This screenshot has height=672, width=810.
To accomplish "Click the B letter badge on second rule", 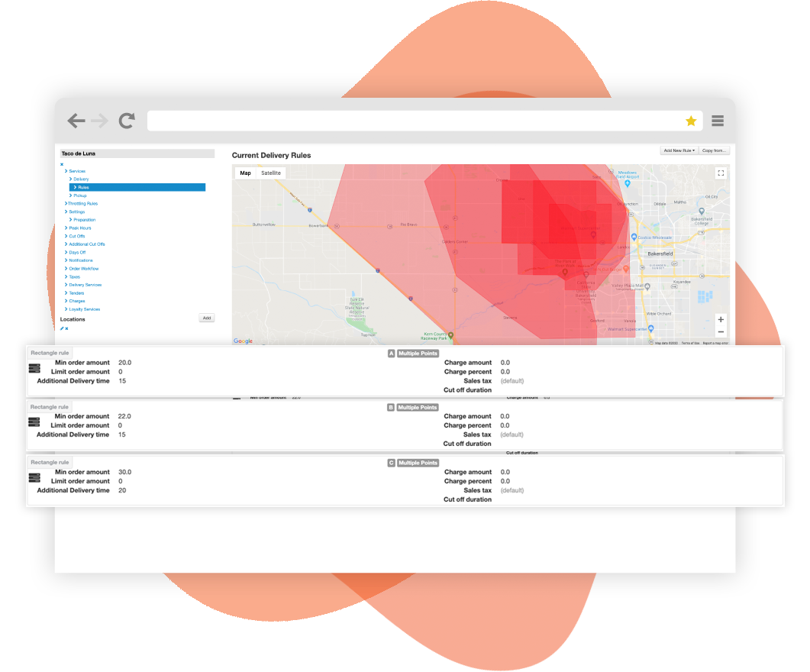I will tap(391, 407).
